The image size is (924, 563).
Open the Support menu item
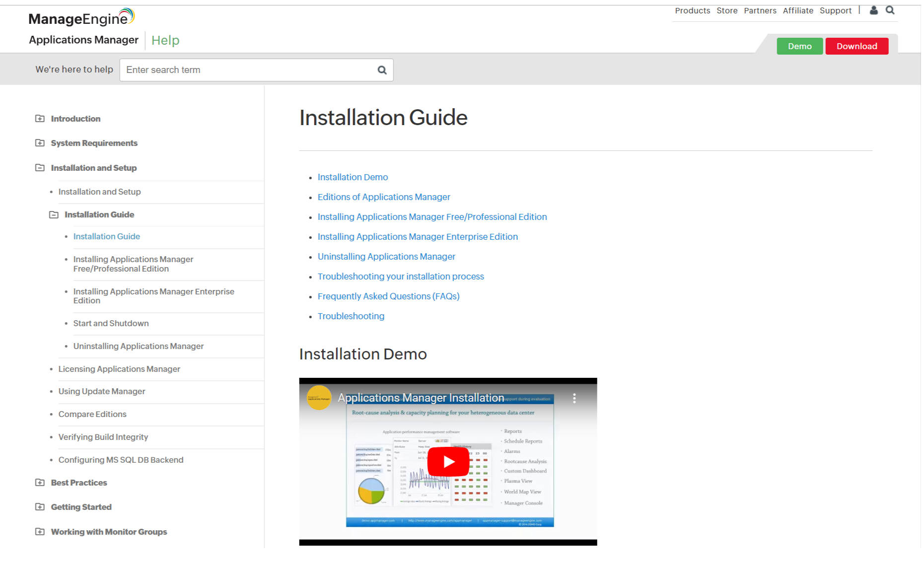click(836, 10)
